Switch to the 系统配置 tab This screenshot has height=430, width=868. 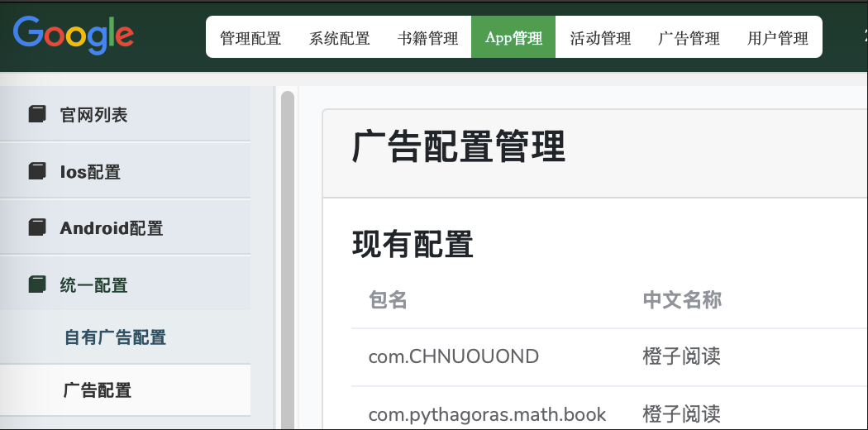point(339,38)
